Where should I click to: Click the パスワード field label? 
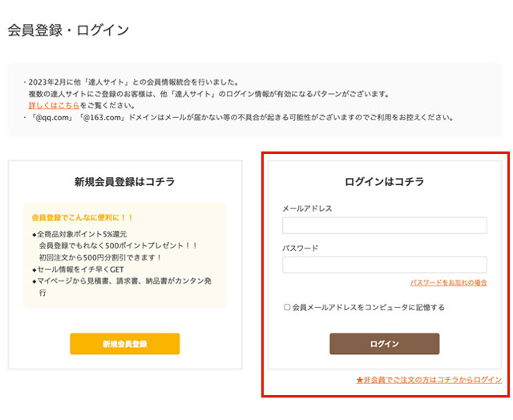(301, 248)
